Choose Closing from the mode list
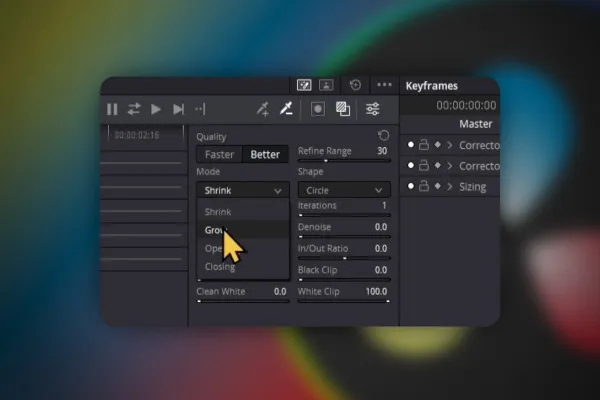The image size is (600, 400). (x=243, y=267)
